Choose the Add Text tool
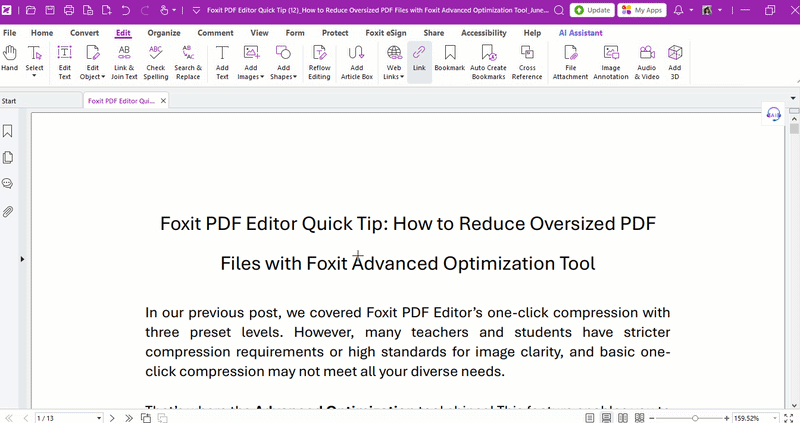The height and width of the screenshot is (423, 800). (x=222, y=62)
